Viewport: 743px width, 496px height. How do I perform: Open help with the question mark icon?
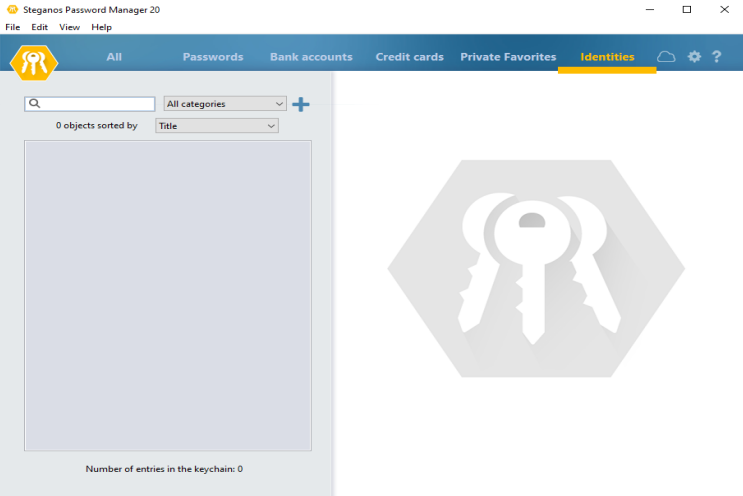[716, 57]
